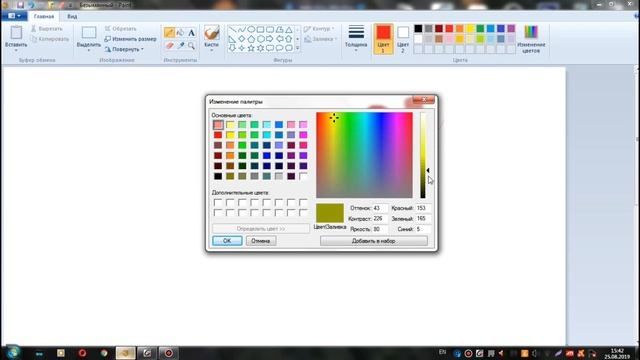640x360 pixels.
Task: Choose the Up arrow shape
Action: [x=289, y=39]
